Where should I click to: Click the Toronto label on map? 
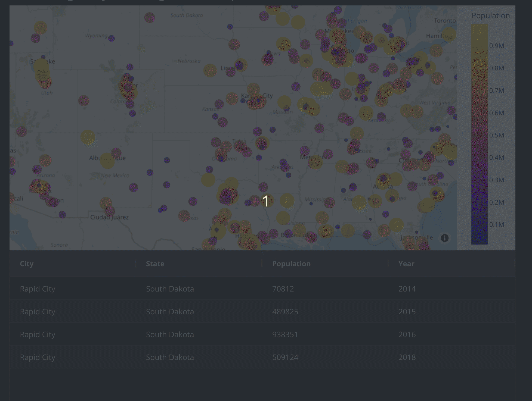[445, 21]
